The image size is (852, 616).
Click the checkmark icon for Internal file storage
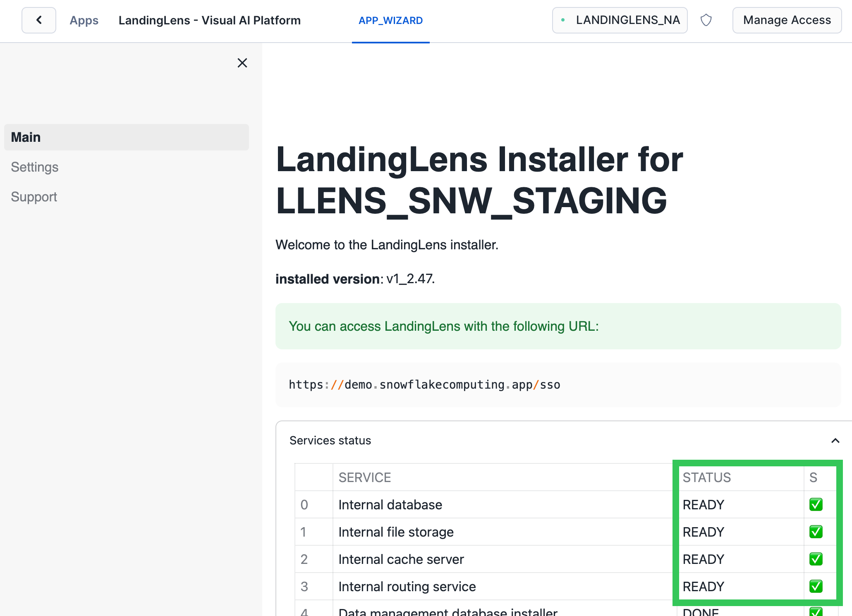[815, 532]
